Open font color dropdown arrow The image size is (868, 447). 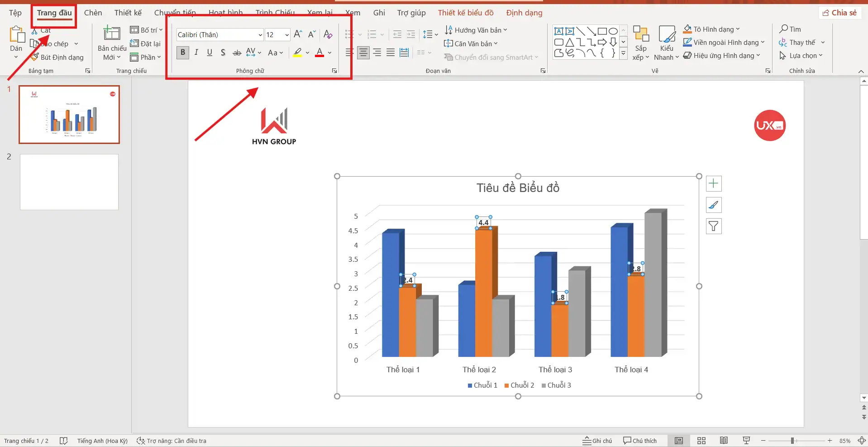[330, 53]
